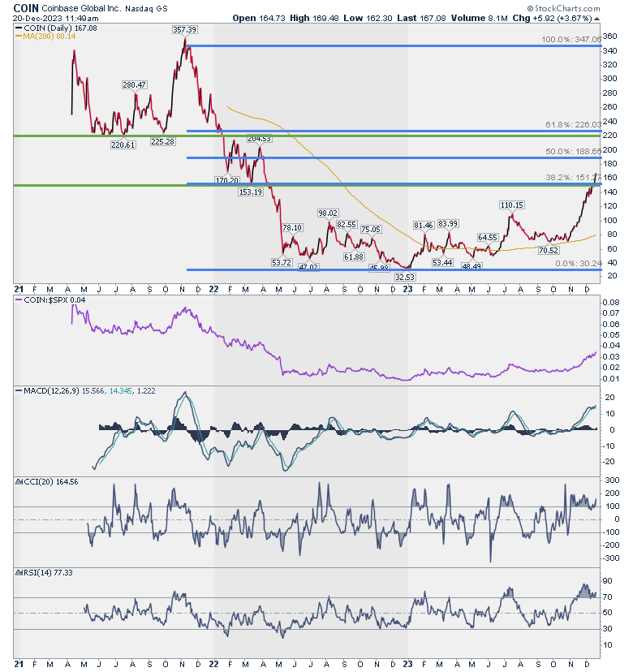The height and width of the screenshot is (672, 633).
Task: Click the 32.53 bottom price label
Action: pyautogui.click(x=405, y=278)
